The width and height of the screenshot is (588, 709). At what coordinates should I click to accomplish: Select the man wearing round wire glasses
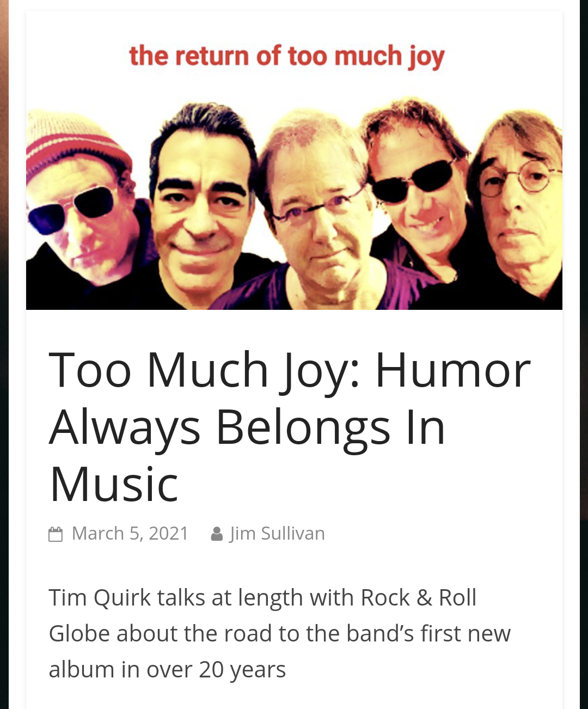(520, 201)
